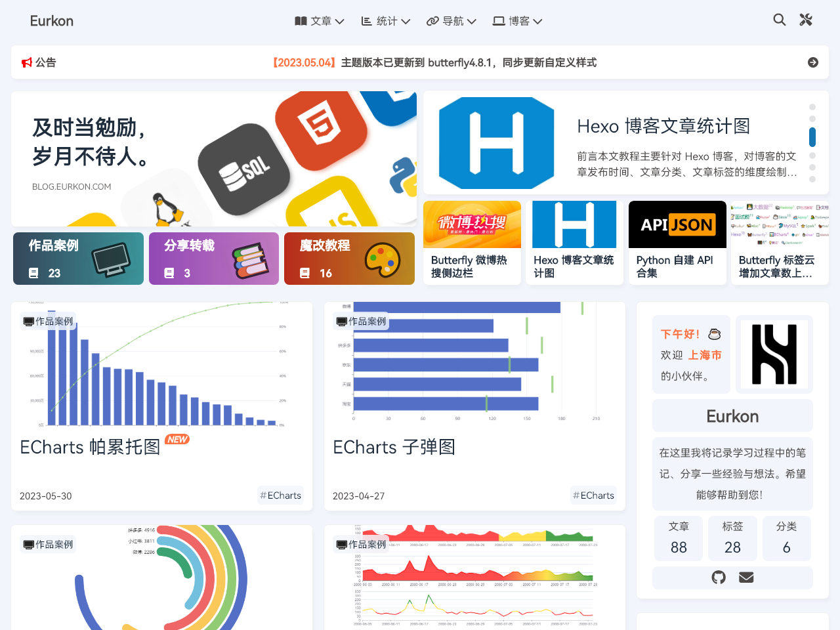The height and width of the screenshot is (630, 840).
Task: Click the red megaphone announcement icon
Action: [27, 62]
